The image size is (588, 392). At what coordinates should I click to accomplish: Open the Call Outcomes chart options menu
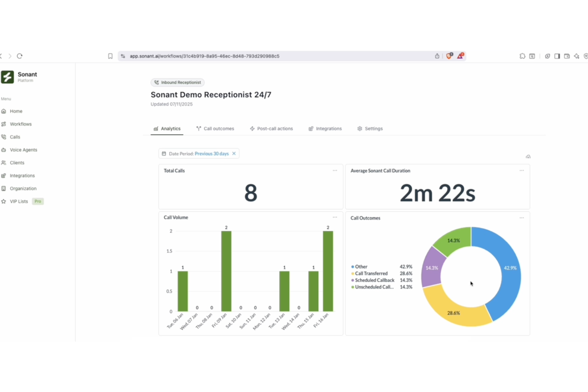pos(522,218)
